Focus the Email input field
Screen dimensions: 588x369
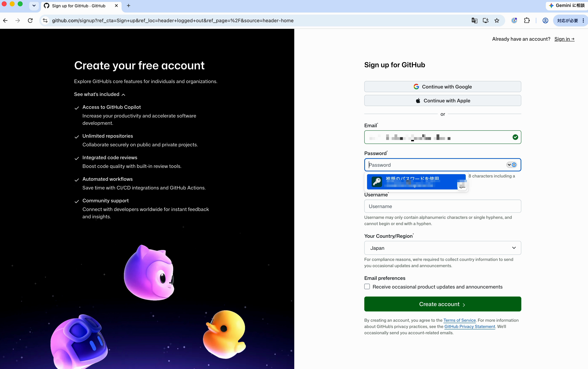(x=443, y=137)
